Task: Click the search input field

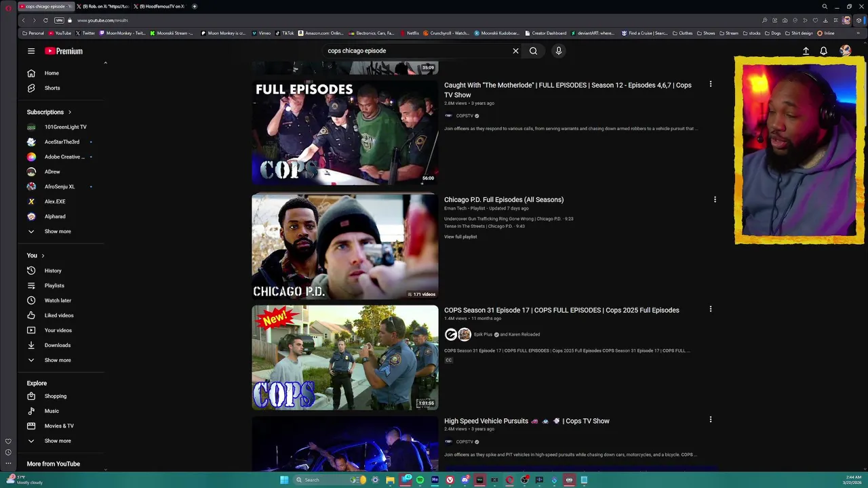Action: coord(417,51)
